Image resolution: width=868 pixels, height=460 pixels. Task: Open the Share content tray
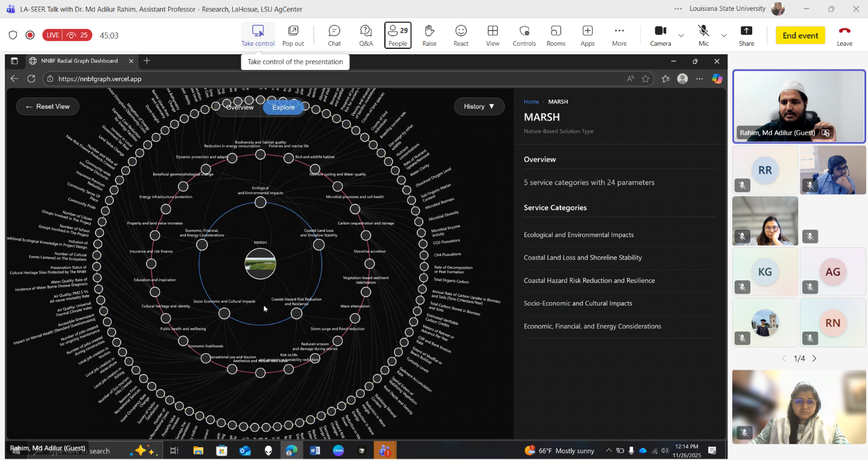point(746,35)
